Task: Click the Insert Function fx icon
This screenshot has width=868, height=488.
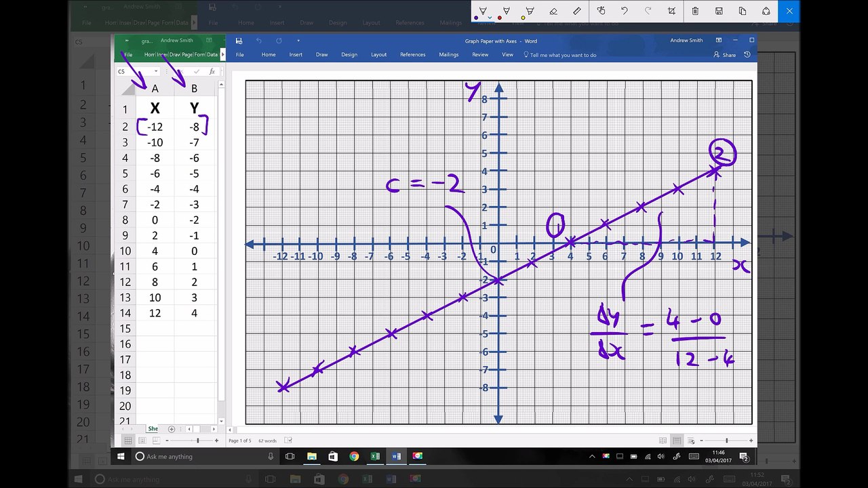Action: point(212,71)
